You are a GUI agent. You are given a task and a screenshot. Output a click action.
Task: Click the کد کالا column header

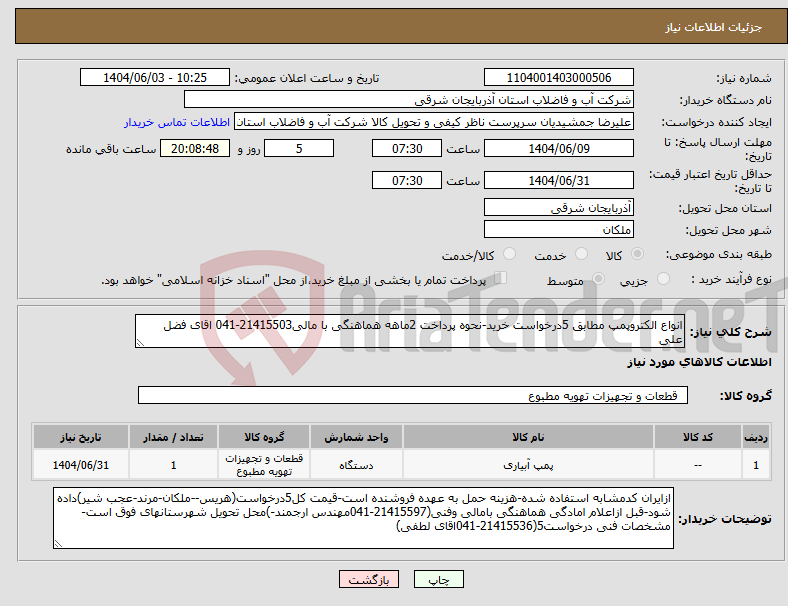point(698,437)
